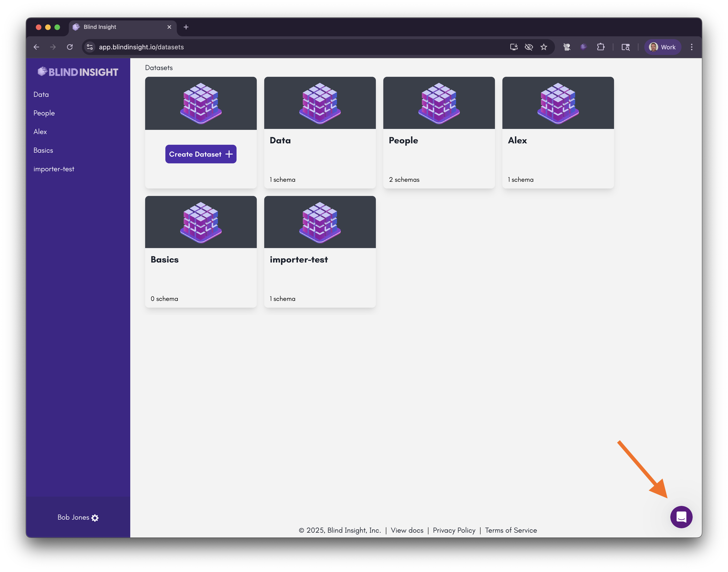Image resolution: width=728 pixels, height=572 pixels.
Task: Open the People dataset card title
Action: point(403,141)
